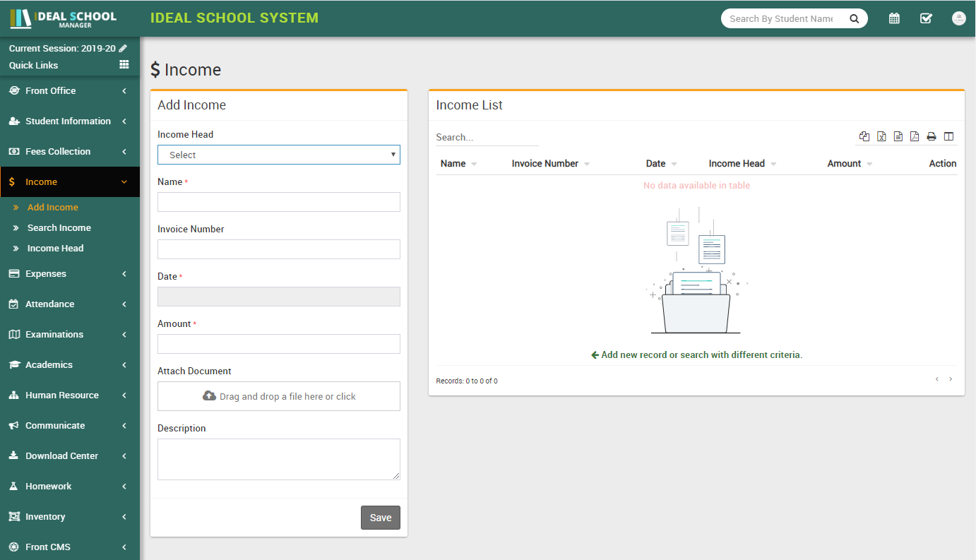Expand Academics menu chevron
This screenshot has width=976, height=560.
tap(124, 364)
